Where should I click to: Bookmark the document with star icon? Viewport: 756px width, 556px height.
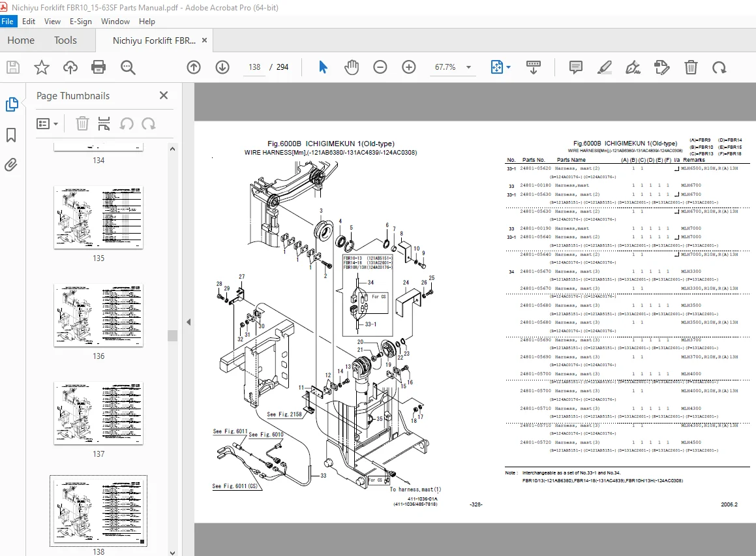pyautogui.click(x=42, y=67)
